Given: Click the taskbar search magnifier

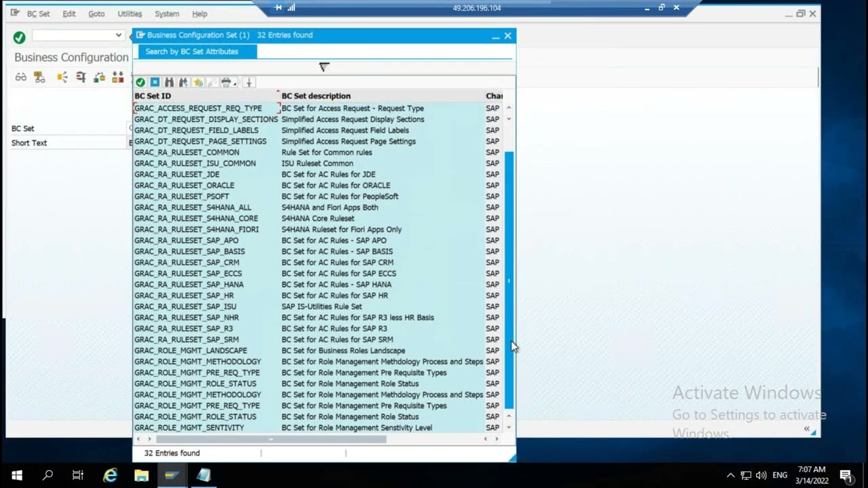Looking at the screenshot, I should [47, 475].
